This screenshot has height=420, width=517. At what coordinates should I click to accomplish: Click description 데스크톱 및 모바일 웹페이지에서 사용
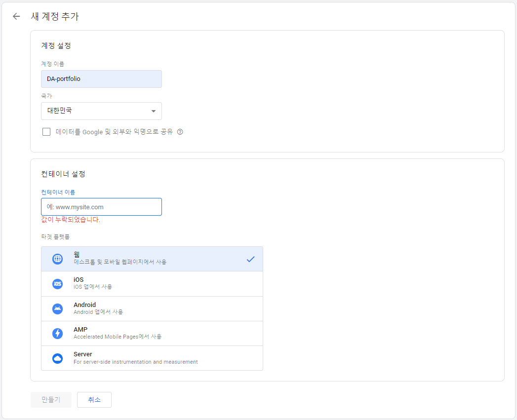coord(120,262)
